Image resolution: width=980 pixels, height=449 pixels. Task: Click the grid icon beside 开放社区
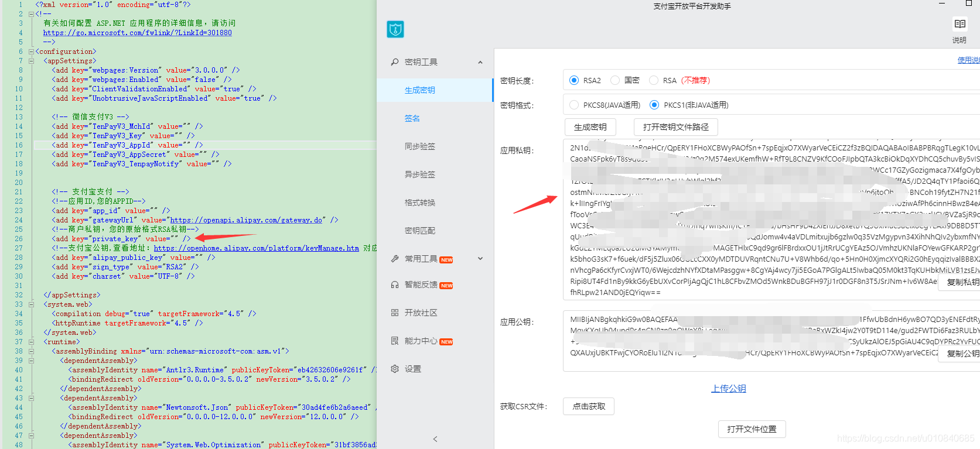pos(395,313)
